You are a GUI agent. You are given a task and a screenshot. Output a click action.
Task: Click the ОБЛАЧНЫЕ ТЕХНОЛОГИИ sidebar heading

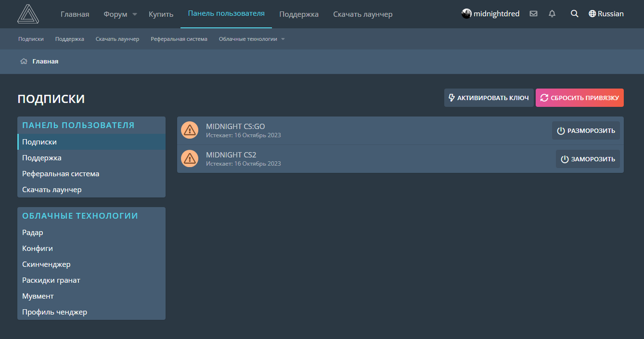click(x=80, y=216)
